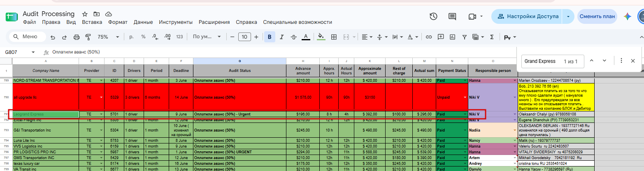Open the text color picker
Image resolution: width=644 pixels, height=171 pixels.
tap(305, 37)
